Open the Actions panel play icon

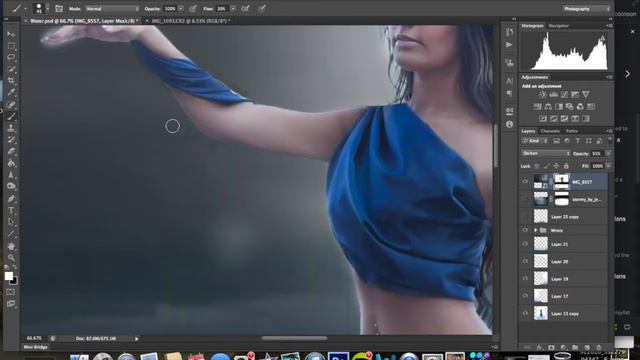(x=509, y=44)
